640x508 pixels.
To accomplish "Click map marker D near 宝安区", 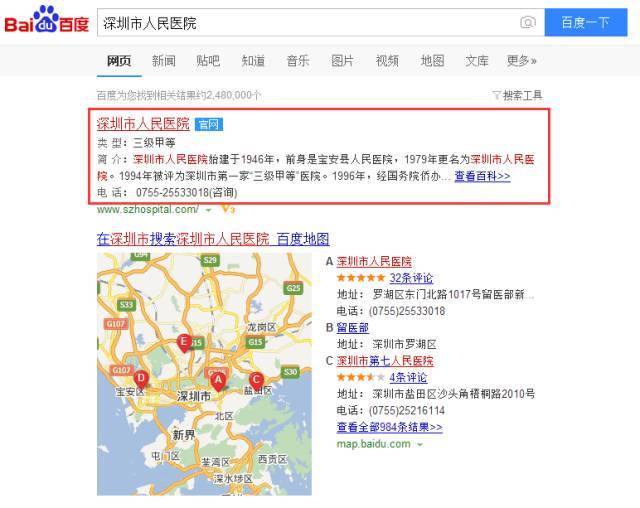I will click(x=141, y=379).
